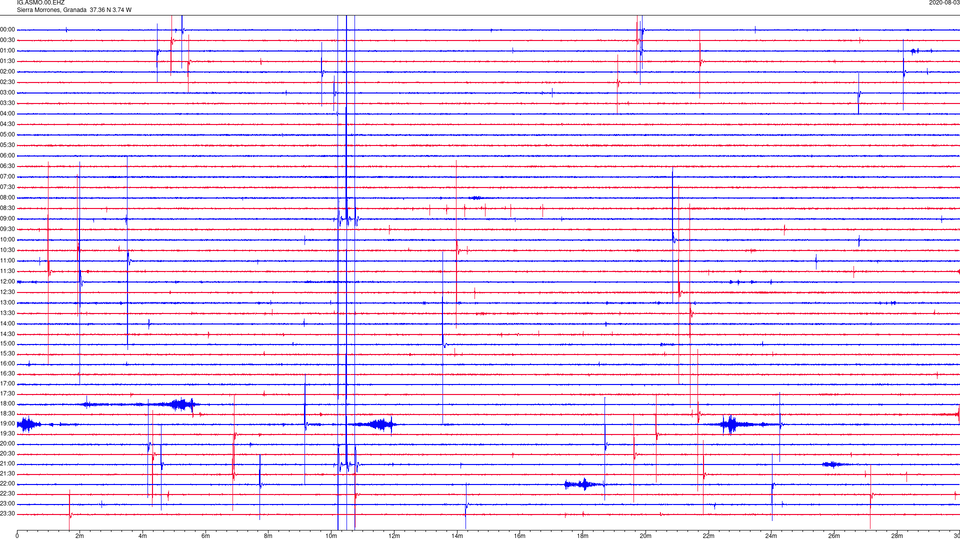Image resolution: width=960 pixels, height=540 pixels.
Task: Select the 28m axis tick label
Action: tap(897, 536)
